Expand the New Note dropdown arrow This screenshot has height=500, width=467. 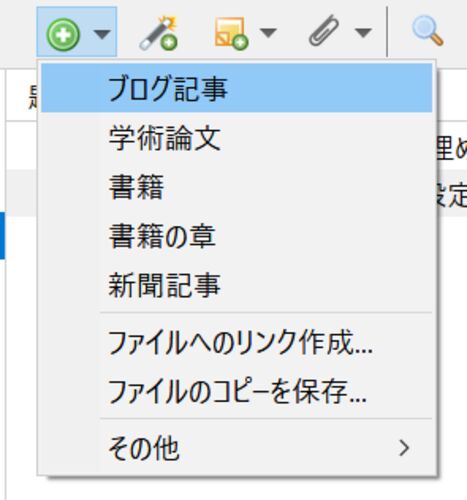click(268, 33)
